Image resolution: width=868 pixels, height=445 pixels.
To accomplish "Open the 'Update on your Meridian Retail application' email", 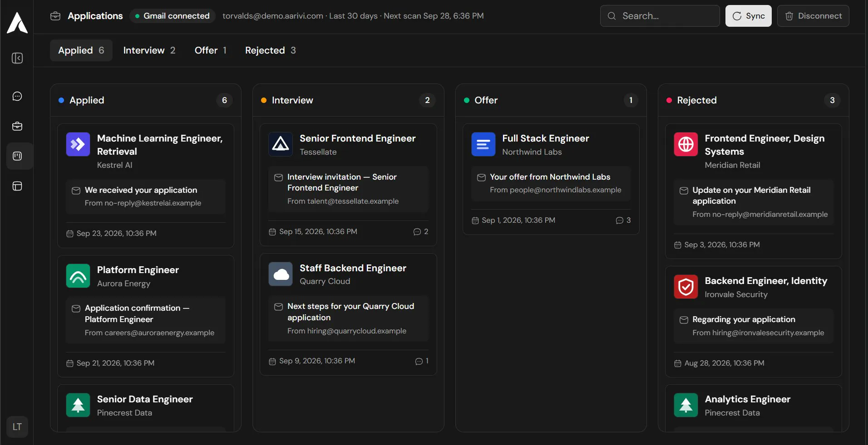I will 754,202.
